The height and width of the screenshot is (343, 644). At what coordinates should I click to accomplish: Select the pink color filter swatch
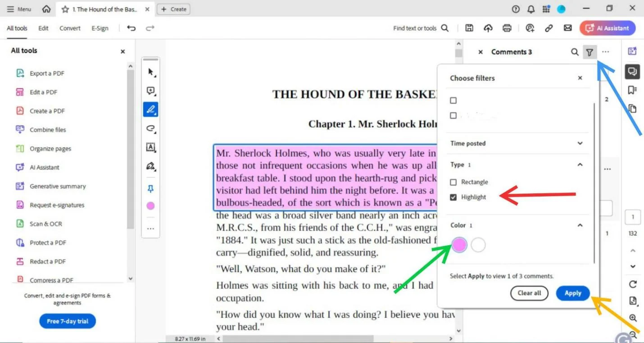coord(459,245)
